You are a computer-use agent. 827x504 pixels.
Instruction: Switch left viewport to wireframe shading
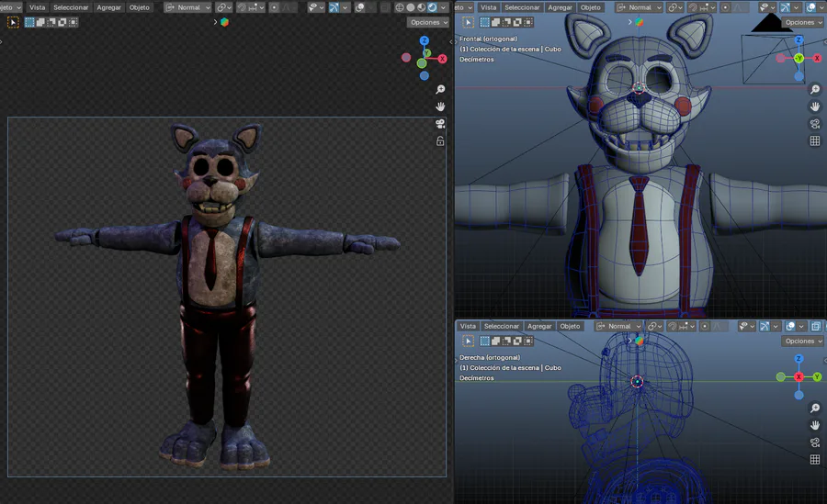[x=400, y=7]
